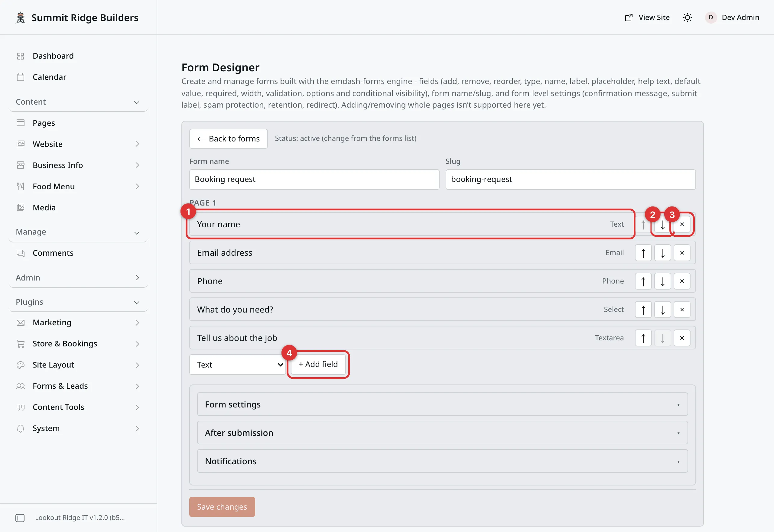Open the Media library item

[78, 208]
